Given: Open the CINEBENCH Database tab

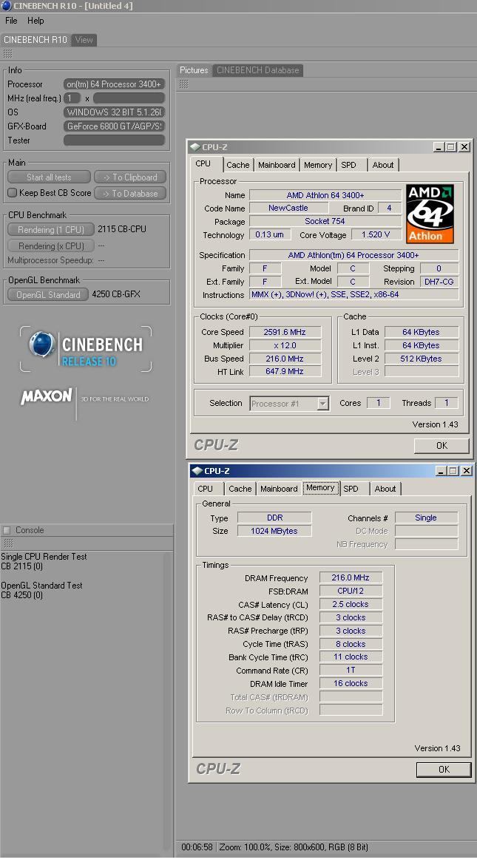Looking at the screenshot, I should pos(257,70).
